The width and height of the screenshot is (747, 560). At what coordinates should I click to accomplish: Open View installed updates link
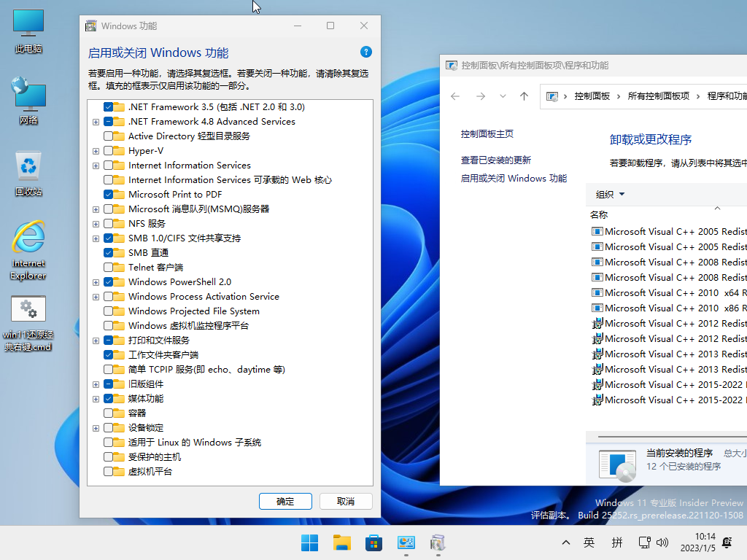[495, 160]
